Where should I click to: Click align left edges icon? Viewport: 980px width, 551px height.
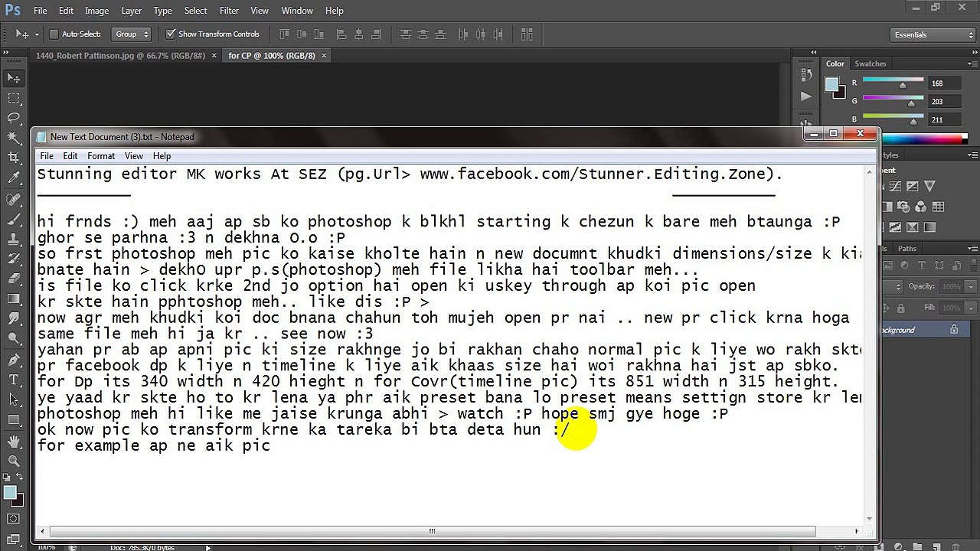340,34
